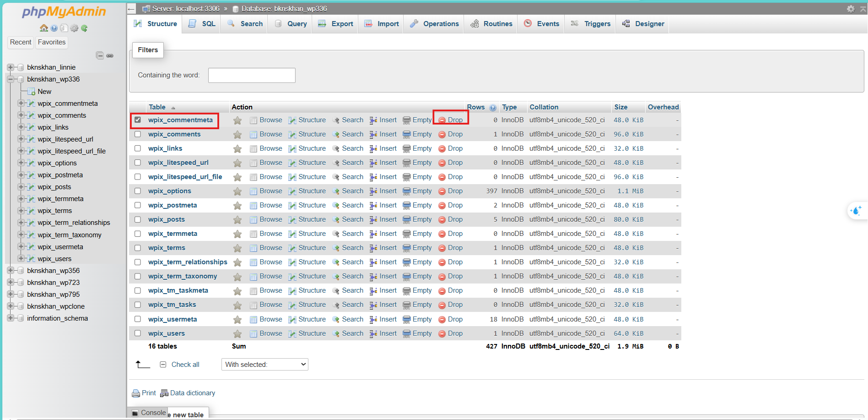Click the Containing the word filter field
The width and height of the screenshot is (868, 420).
(x=252, y=75)
